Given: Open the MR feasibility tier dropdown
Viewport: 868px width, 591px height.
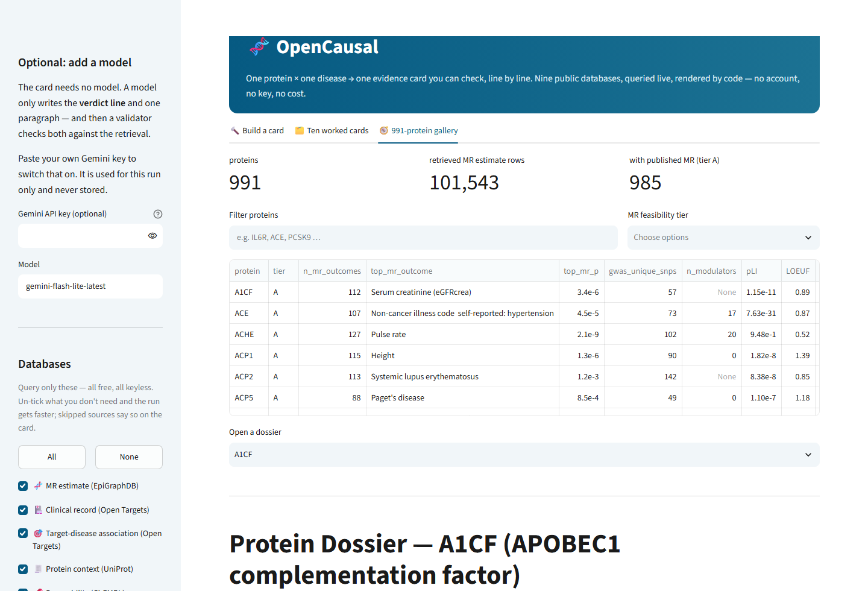Looking at the screenshot, I should 723,238.
